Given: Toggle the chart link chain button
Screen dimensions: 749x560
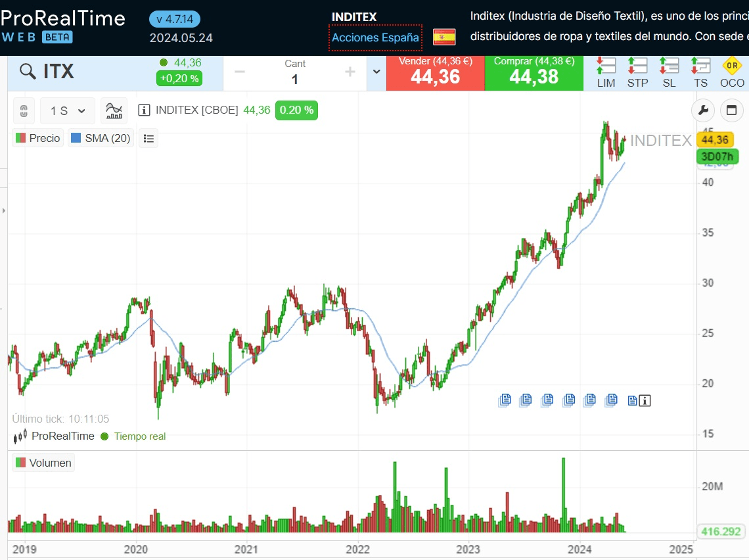Looking at the screenshot, I should [24, 110].
